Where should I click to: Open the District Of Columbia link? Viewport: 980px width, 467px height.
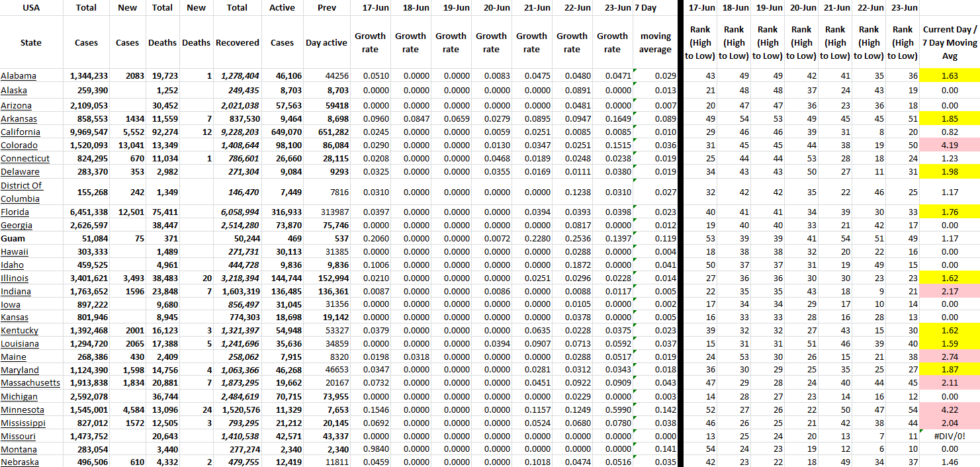(x=21, y=192)
